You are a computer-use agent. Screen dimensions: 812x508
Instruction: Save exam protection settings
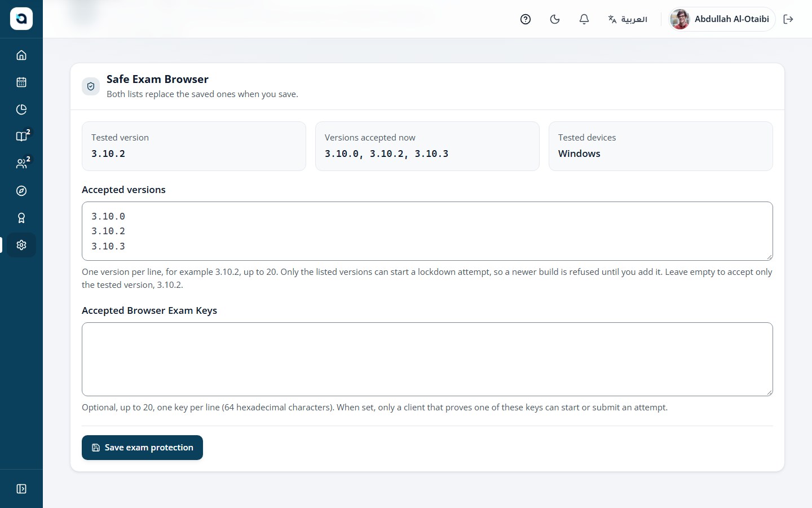coord(142,448)
